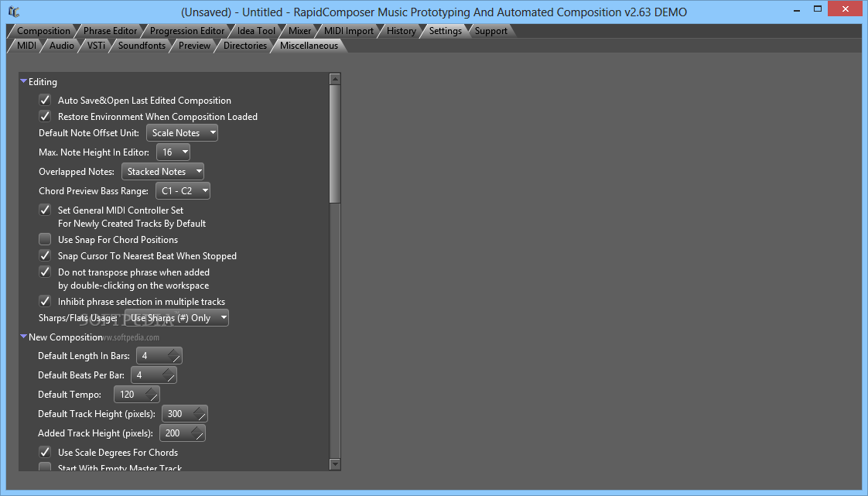Toggle Do not transpose phrase when added
The image size is (868, 496).
pos(45,272)
